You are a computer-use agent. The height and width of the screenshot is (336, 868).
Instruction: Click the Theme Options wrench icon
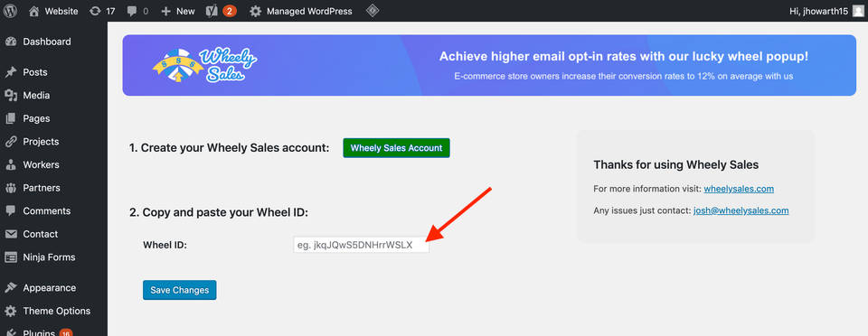(x=11, y=311)
